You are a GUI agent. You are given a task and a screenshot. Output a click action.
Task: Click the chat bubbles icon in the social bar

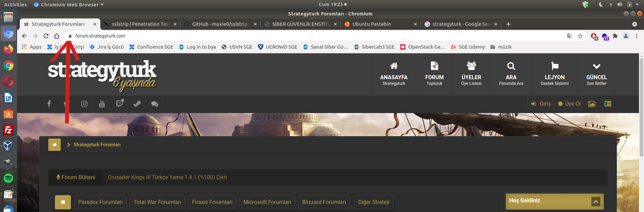[x=155, y=104]
